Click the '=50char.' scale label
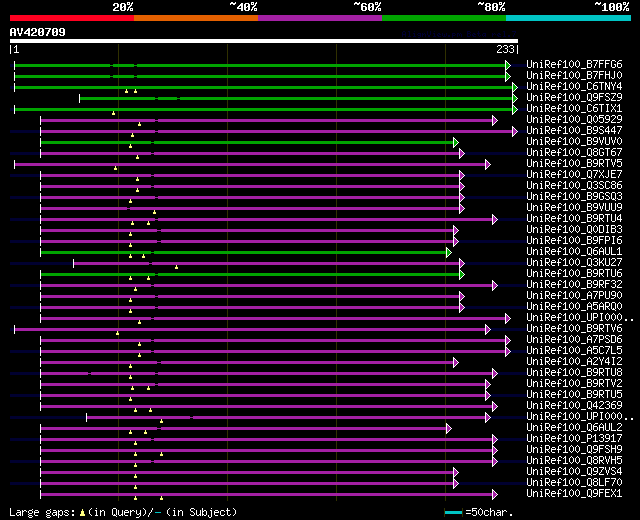The image size is (640, 520). 489,512
